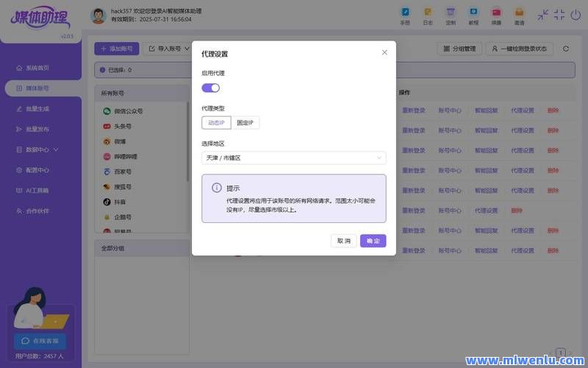Open 在线客服 online support
This screenshot has width=588, height=368.
click(x=40, y=341)
